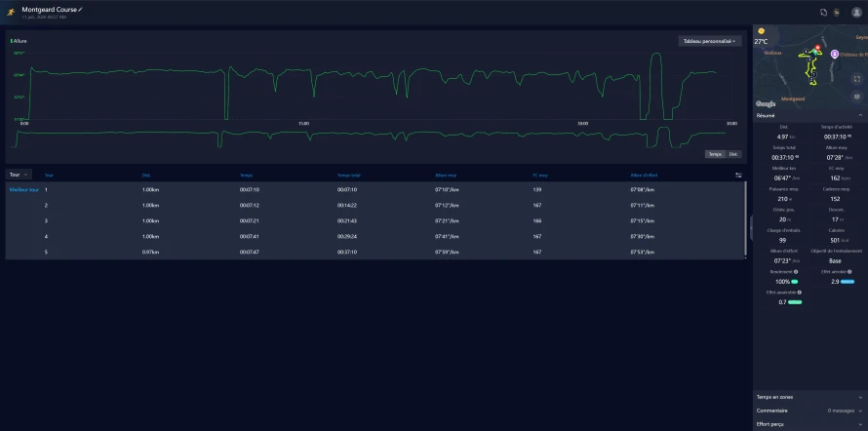Click the copy/sync icon in the header
This screenshot has width=868, height=431.
[824, 12]
